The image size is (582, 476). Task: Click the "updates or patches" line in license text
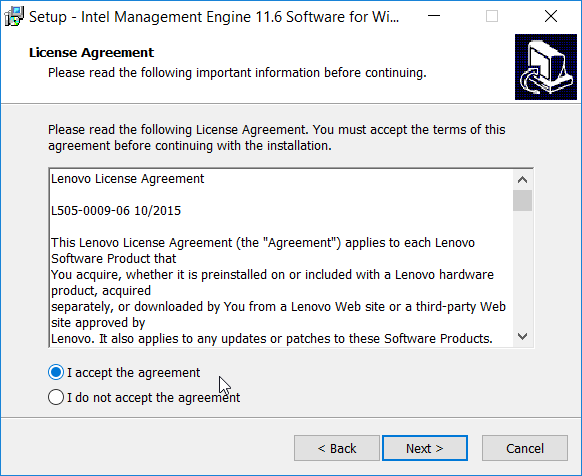tap(272, 339)
